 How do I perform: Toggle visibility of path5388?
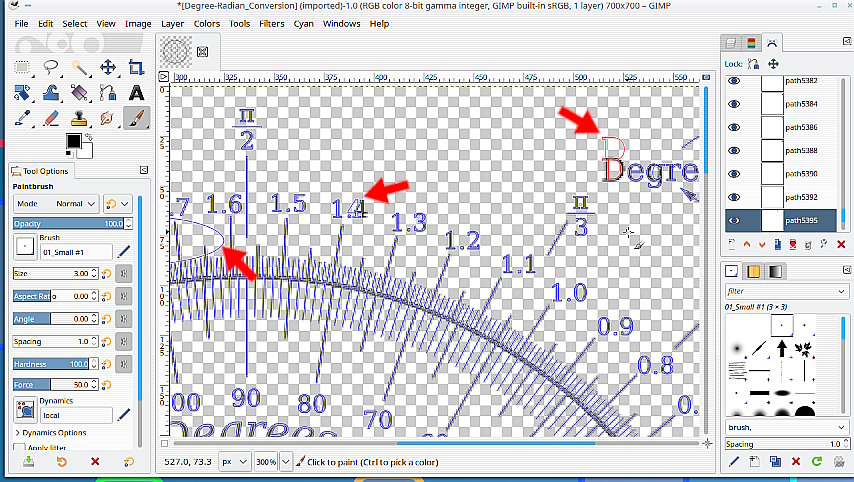(734, 151)
